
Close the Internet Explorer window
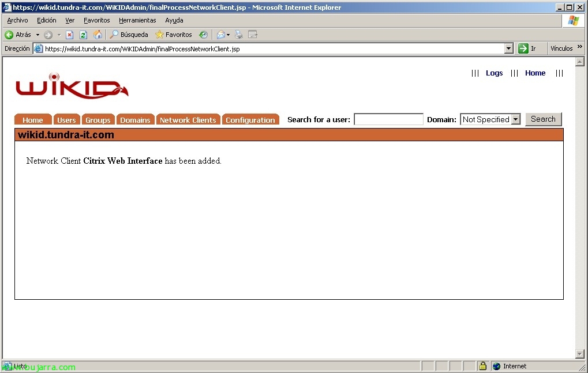tap(579, 7)
